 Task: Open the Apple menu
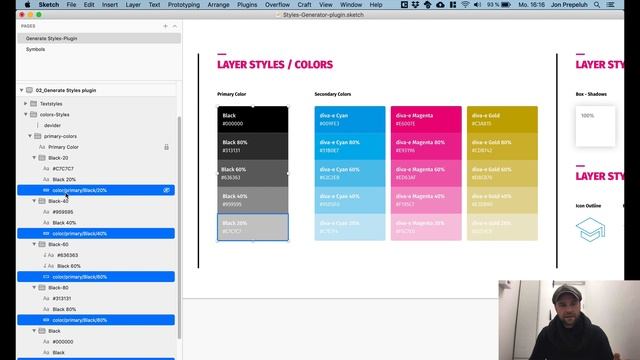[x=27, y=5]
